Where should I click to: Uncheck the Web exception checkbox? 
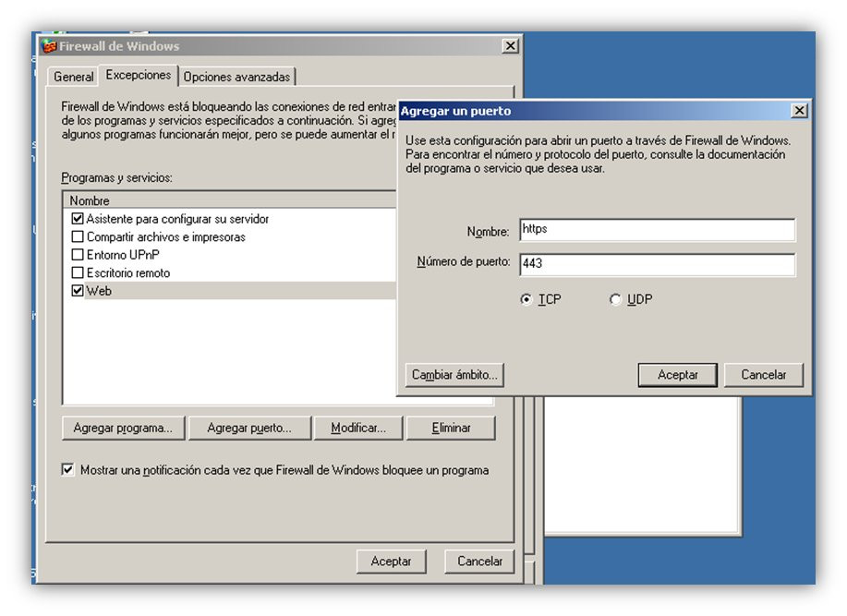click(78, 291)
